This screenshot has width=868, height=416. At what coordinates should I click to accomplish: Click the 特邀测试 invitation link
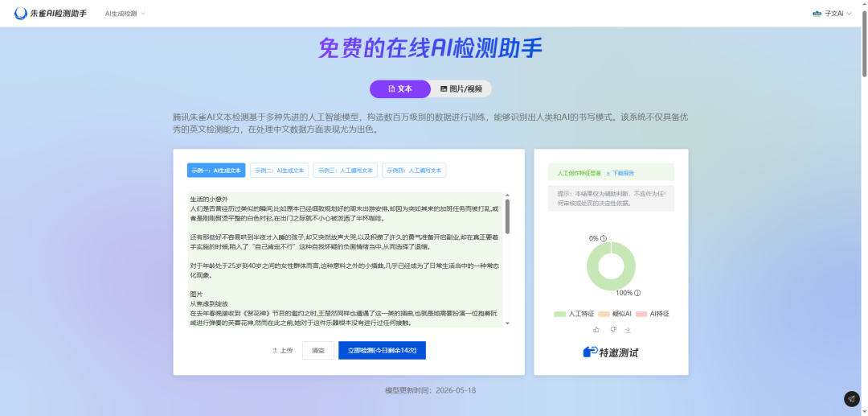click(x=611, y=352)
